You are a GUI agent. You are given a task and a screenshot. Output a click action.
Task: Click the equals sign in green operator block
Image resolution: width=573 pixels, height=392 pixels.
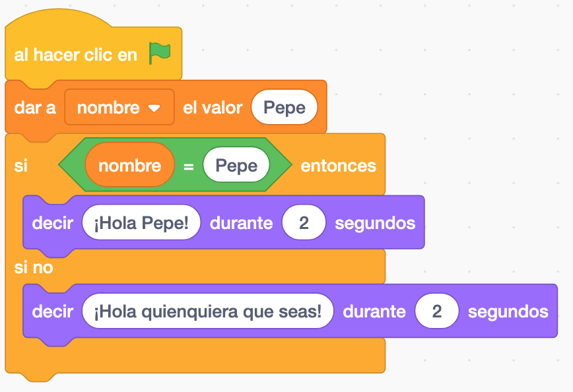pos(188,166)
